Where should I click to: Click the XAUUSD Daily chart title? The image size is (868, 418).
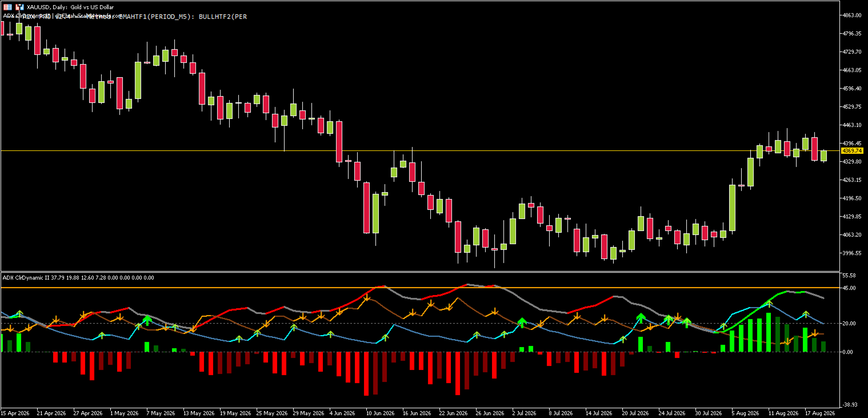[70, 7]
